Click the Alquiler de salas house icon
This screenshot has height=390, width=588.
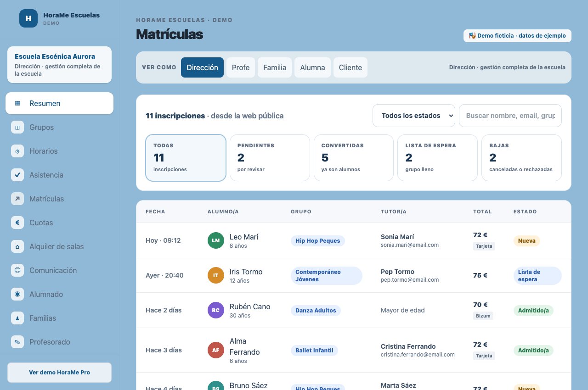click(17, 246)
